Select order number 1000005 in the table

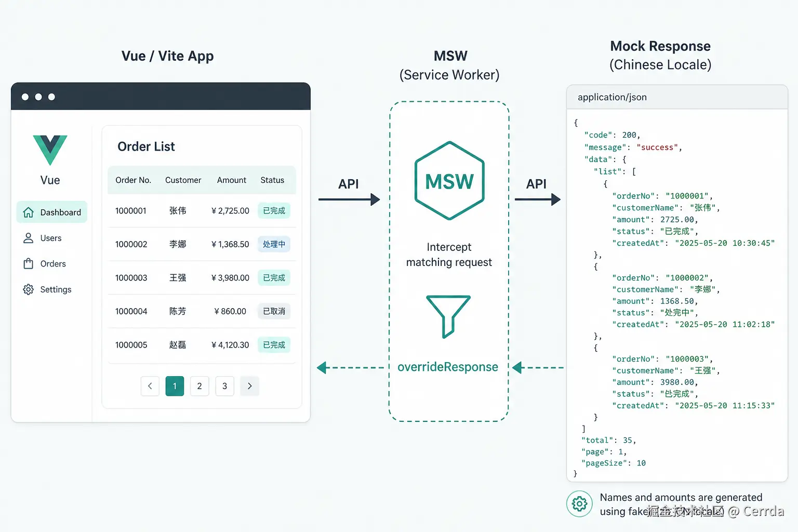coord(131,345)
